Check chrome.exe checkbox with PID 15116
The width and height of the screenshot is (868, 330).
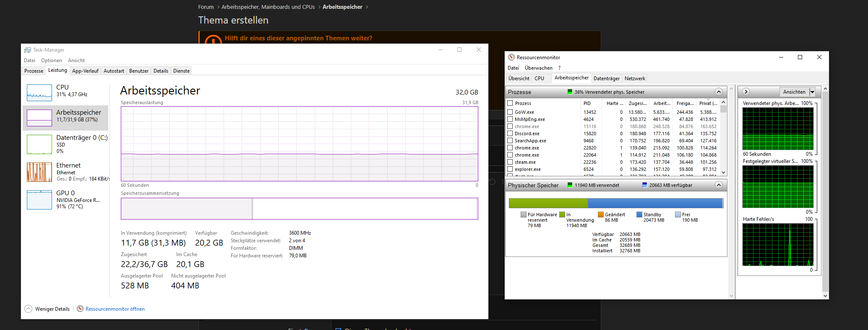pyautogui.click(x=510, y=126)
